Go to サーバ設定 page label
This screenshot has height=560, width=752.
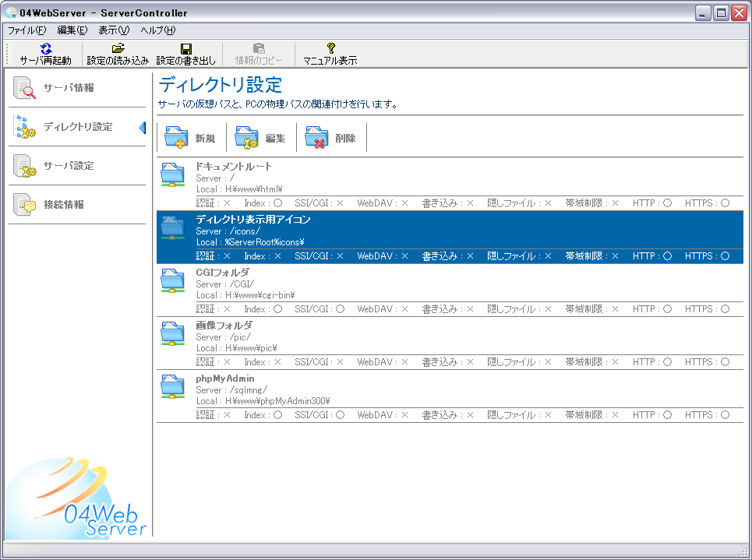69,165
